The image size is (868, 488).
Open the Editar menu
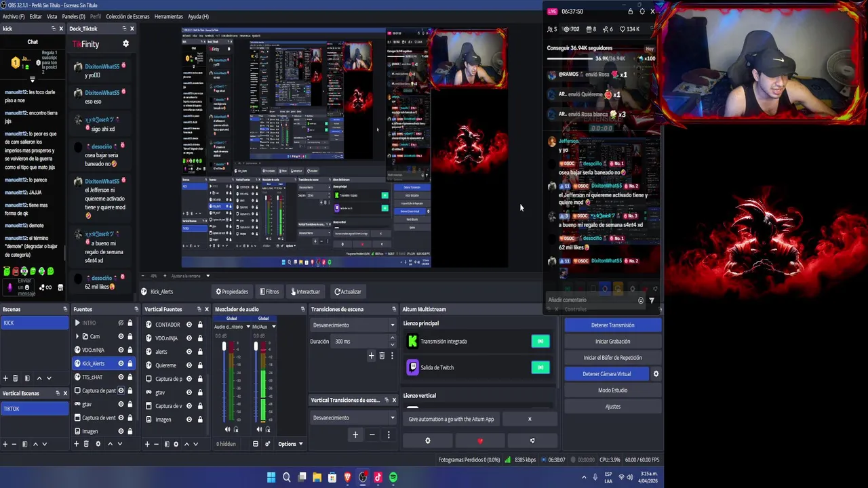click(x=35, y=16)
